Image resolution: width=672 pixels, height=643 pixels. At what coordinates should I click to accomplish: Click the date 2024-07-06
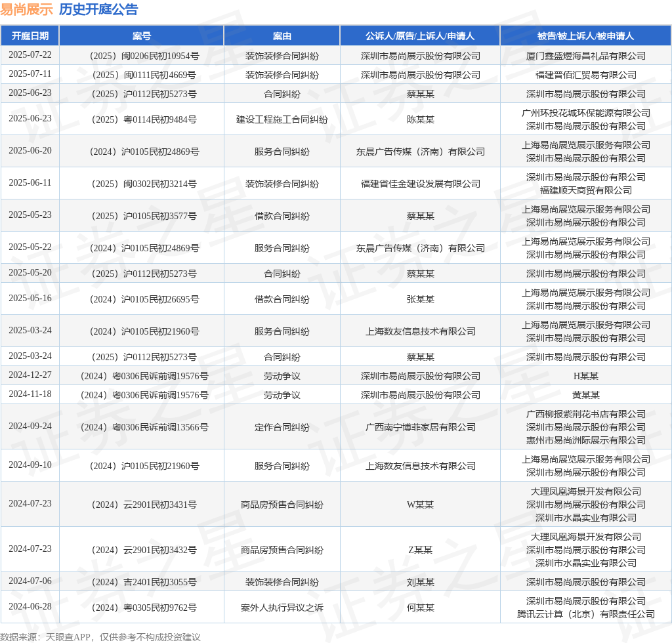click(x=30, y=581)
